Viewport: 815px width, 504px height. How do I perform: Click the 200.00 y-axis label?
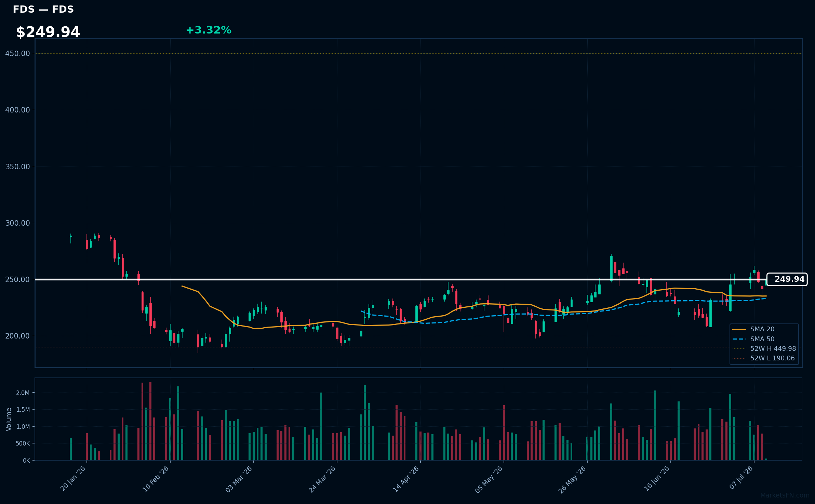(x=17, y=336)
